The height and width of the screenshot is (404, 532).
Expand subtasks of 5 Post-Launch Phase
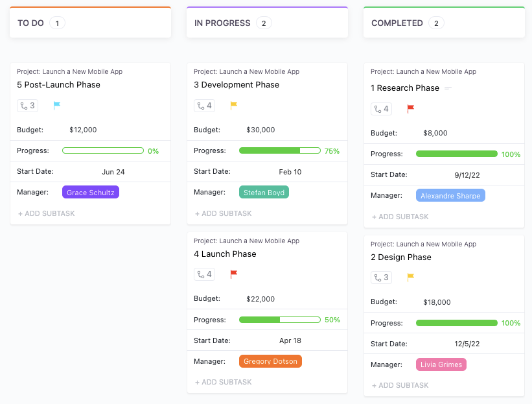click(x=28, y=106)
